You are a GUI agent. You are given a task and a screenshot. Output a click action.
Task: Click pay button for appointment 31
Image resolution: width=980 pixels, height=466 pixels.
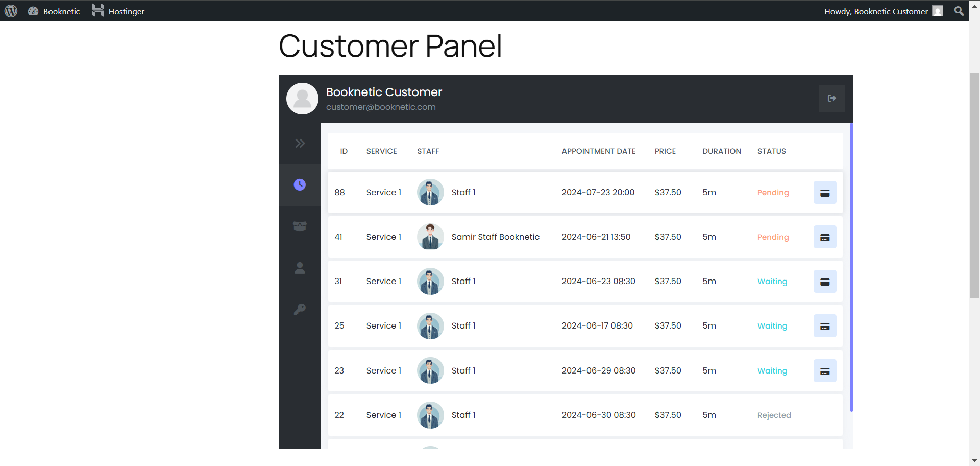pyautogui.click(x=825, y=282)
